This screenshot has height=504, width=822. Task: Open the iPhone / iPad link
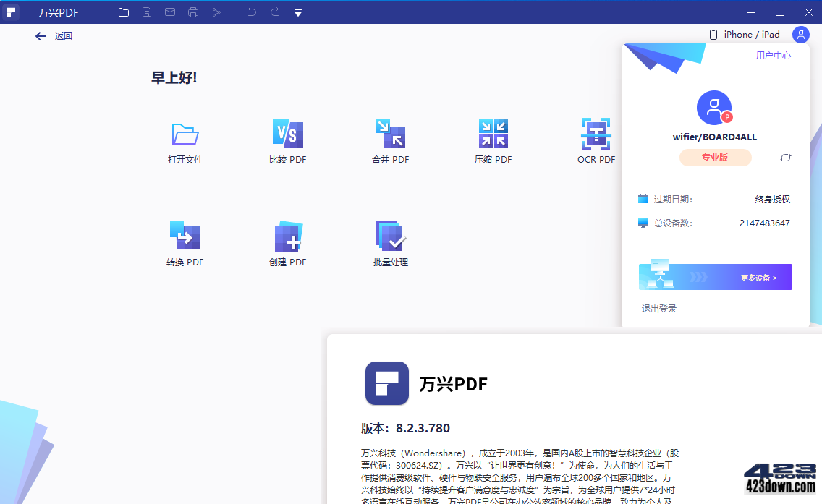pos(745,35)
